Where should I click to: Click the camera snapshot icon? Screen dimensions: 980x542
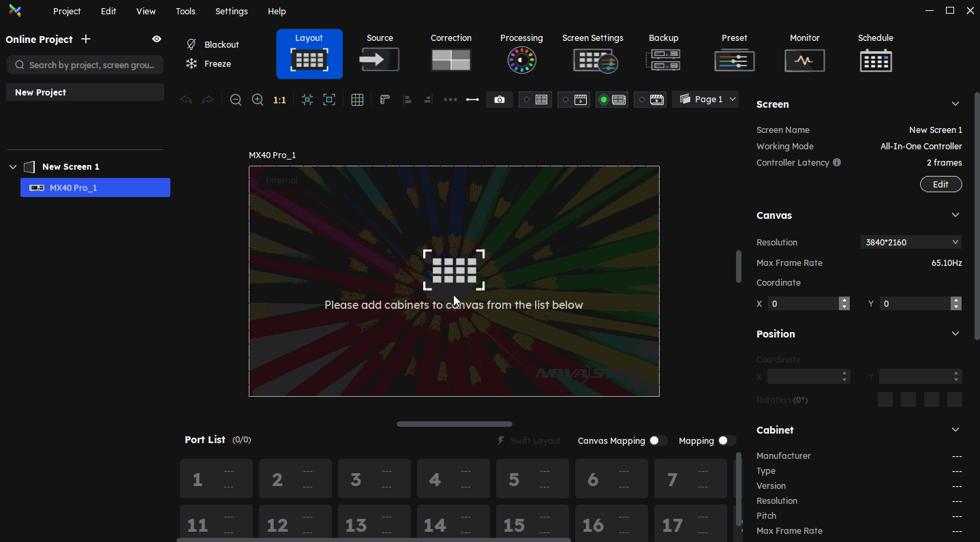(500, 100)
